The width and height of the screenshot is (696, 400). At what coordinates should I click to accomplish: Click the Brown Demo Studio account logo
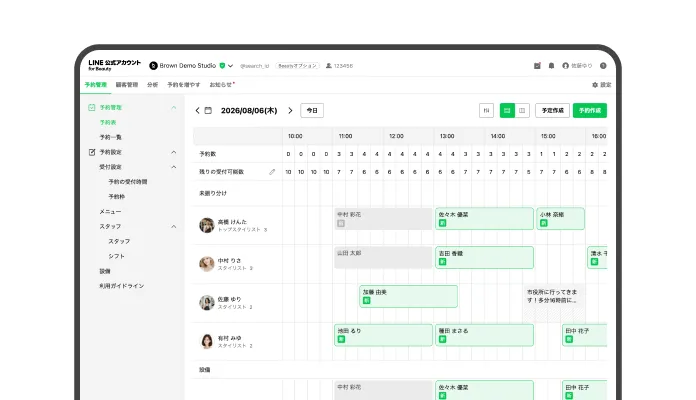(x=154, y=66)
